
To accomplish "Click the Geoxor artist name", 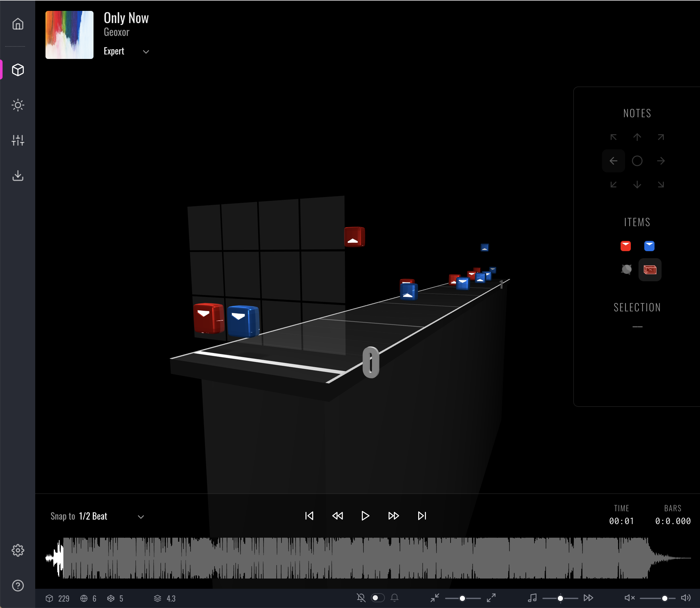I will (116, 32).
